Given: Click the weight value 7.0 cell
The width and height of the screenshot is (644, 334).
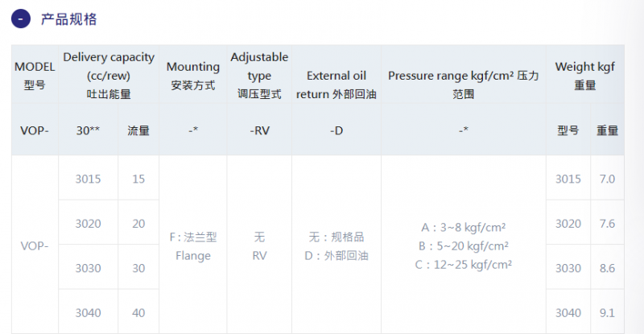Looking at the screenshot, I should point(607,179).
